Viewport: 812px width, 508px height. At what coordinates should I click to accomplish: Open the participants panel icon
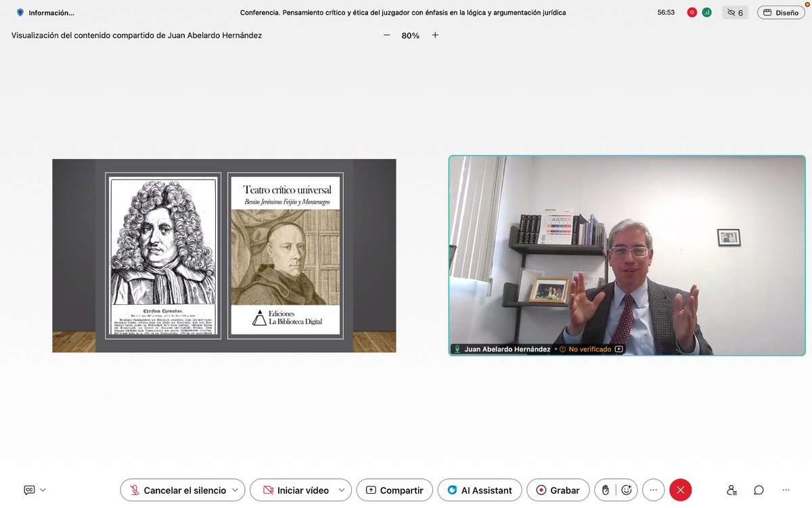731,490
